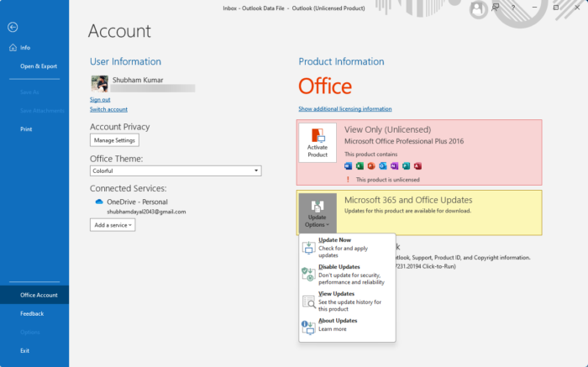Click the Account Privacy heading
588x367 pixels.
(x=119, y=127)
